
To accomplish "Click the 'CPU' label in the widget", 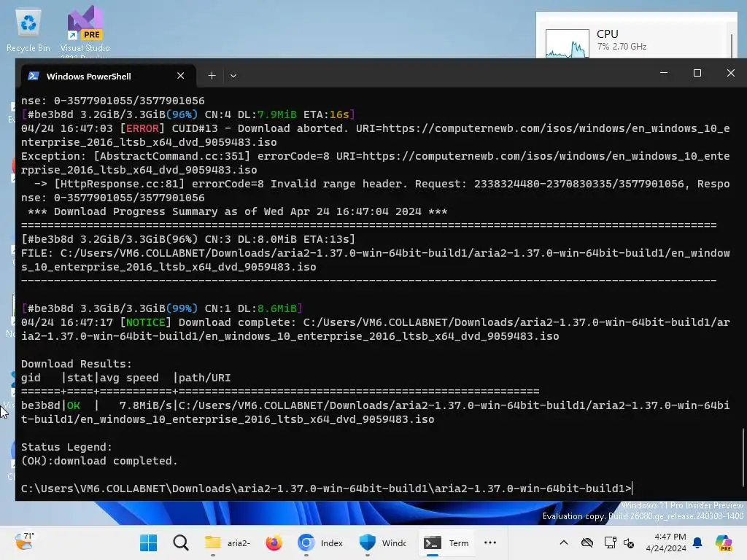I will point(608,34).
